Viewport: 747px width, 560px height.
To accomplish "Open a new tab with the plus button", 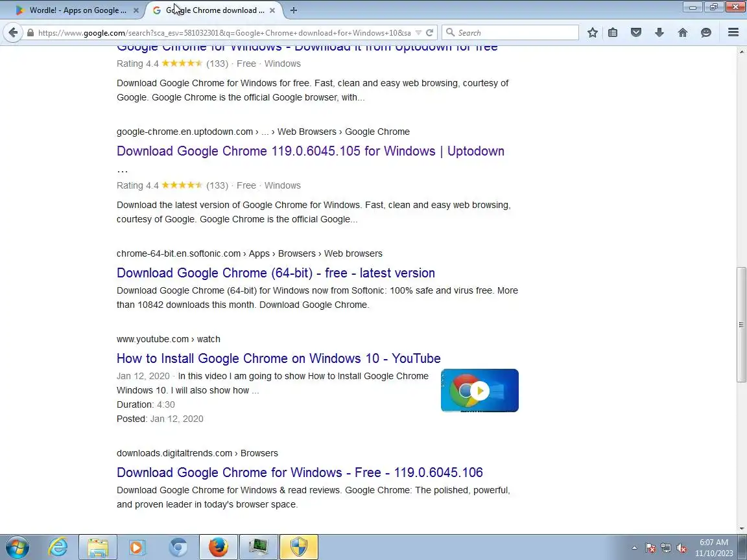I will [x=294, y=10].
